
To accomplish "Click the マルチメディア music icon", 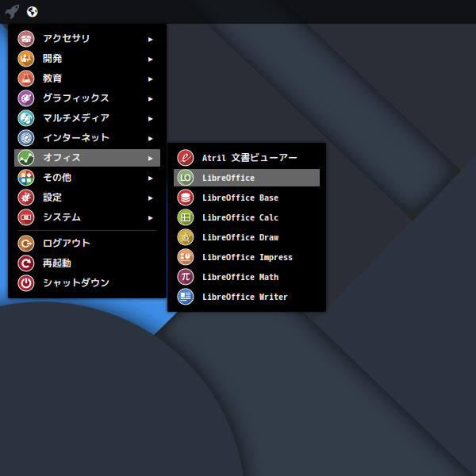I will point(26,118).
